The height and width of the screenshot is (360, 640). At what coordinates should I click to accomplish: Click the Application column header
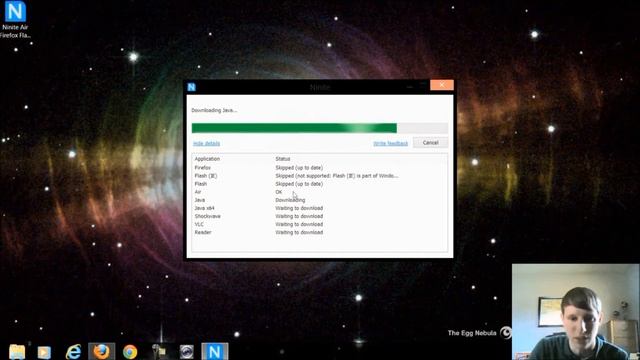click(x=207, y=159)
